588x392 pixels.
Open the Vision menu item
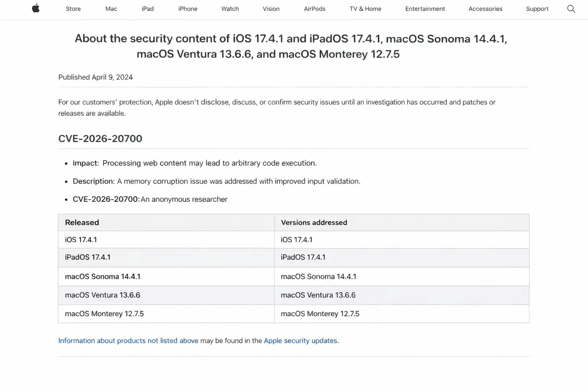(x=271, y=9)
